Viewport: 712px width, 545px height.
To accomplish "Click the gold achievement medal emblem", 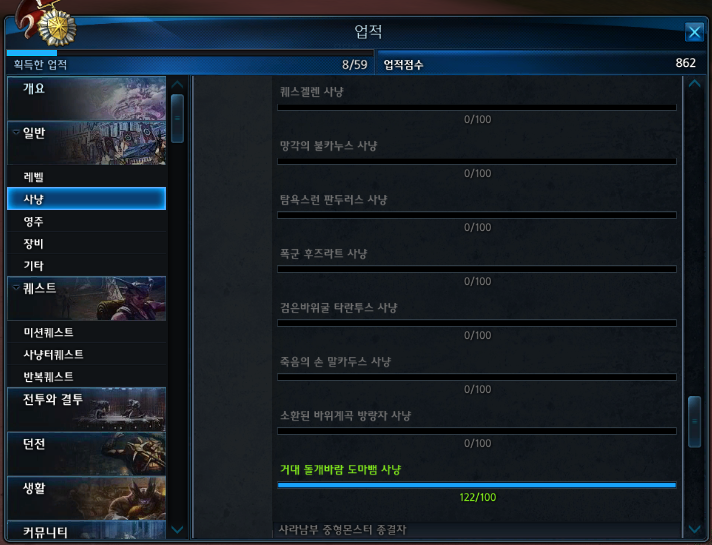I will pyautogui.click(x=57, y=28).
